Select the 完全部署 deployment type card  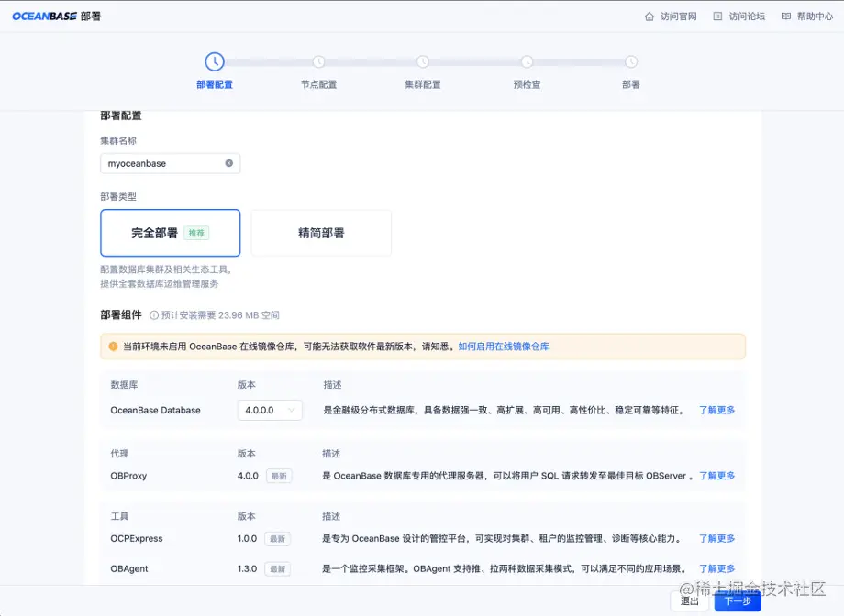[170, 233]
